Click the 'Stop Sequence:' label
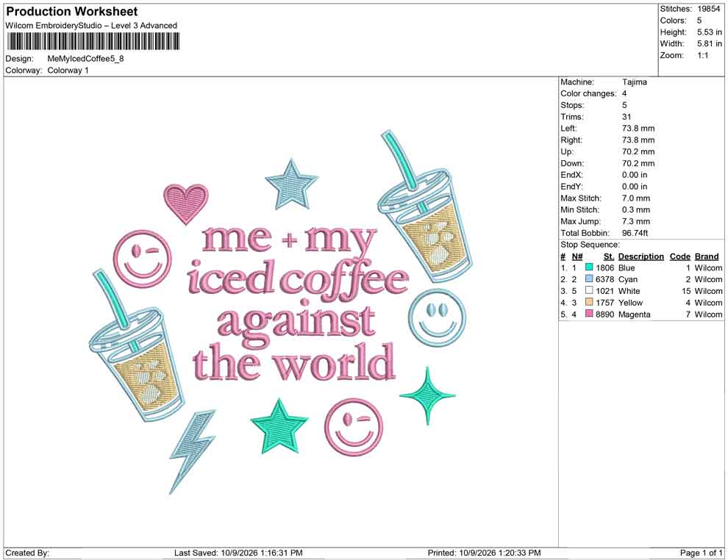This screenshot has height=560, width=728. click(x=590, y=245)
